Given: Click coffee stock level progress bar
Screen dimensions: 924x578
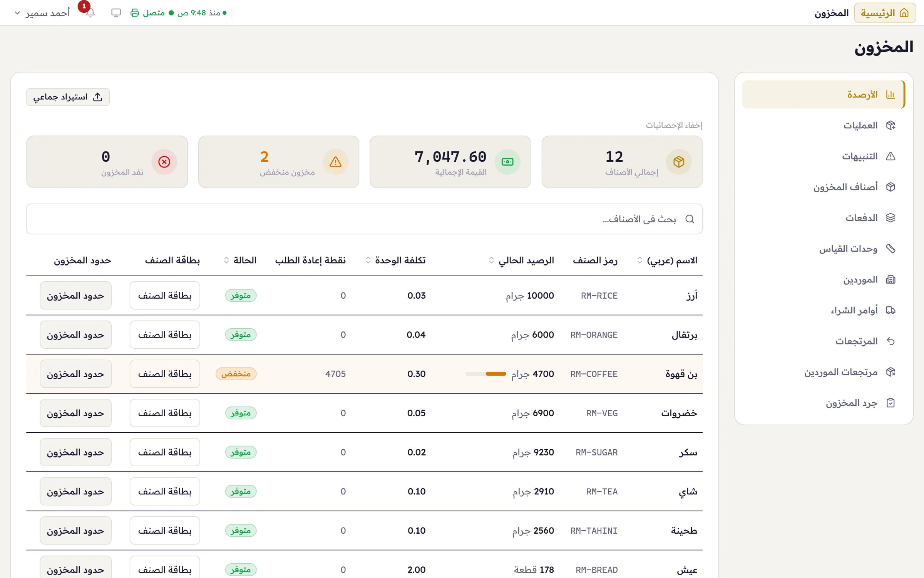Looking at the screenshot, I should [485, 374].
